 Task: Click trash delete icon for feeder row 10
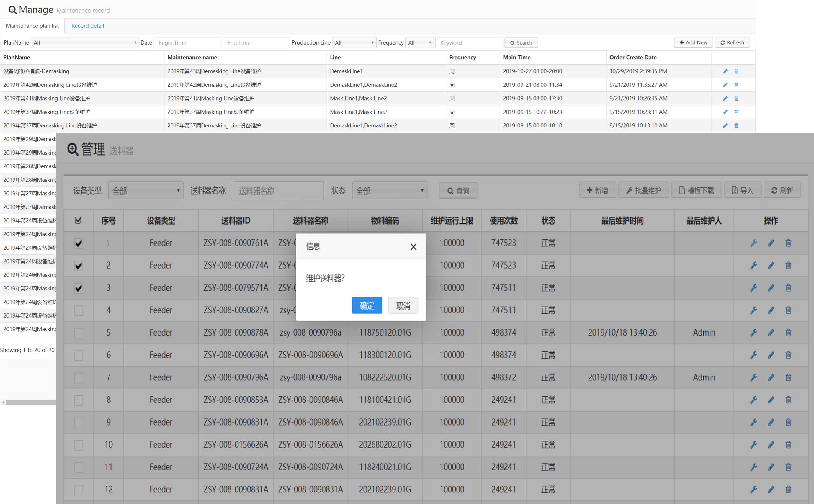[788, 445]
